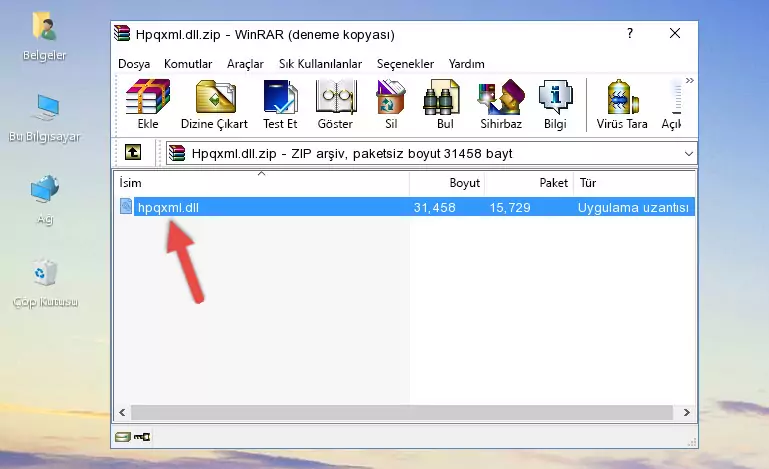Click the Uygulama uzantısı type cell
The width and height of the screenshot is (769, 469).
(x=633, y=208)
